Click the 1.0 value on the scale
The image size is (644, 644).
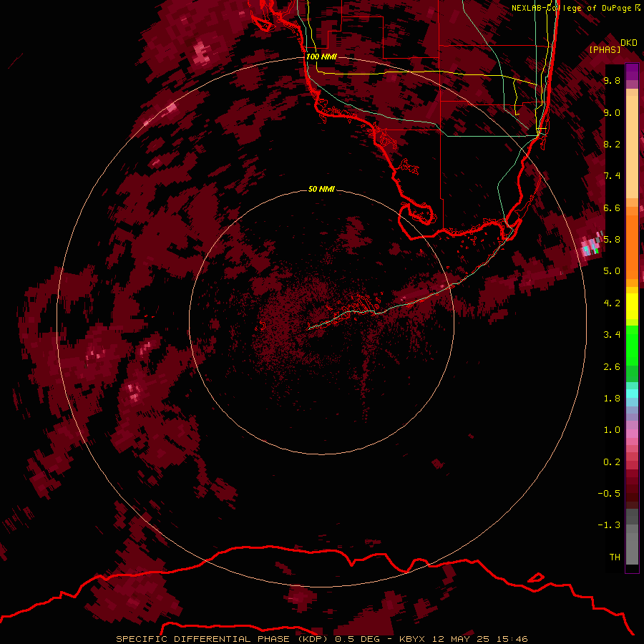tap(612, 430)
